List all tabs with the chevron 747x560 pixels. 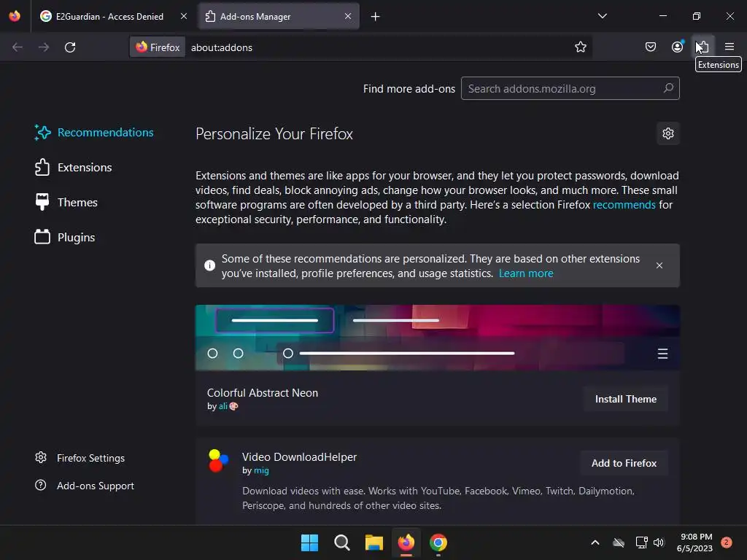tap(602, 16)
